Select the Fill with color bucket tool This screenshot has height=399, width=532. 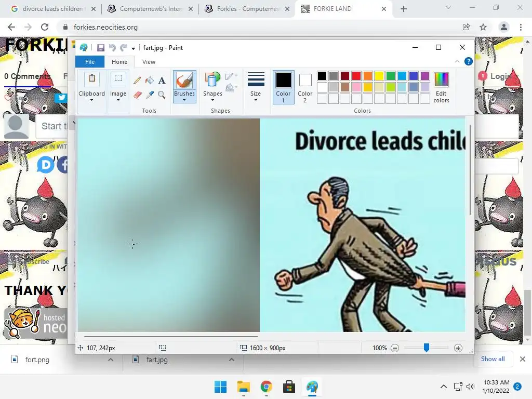click(x=149, y=81)
